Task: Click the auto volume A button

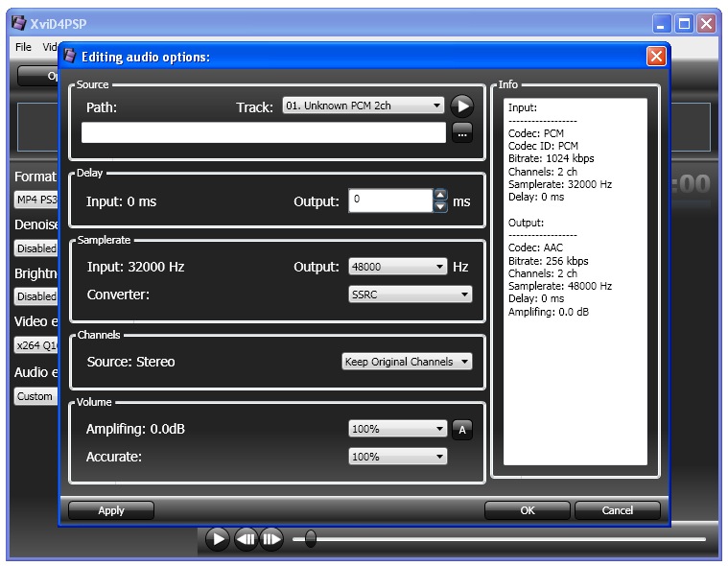Action: point(462,430)
